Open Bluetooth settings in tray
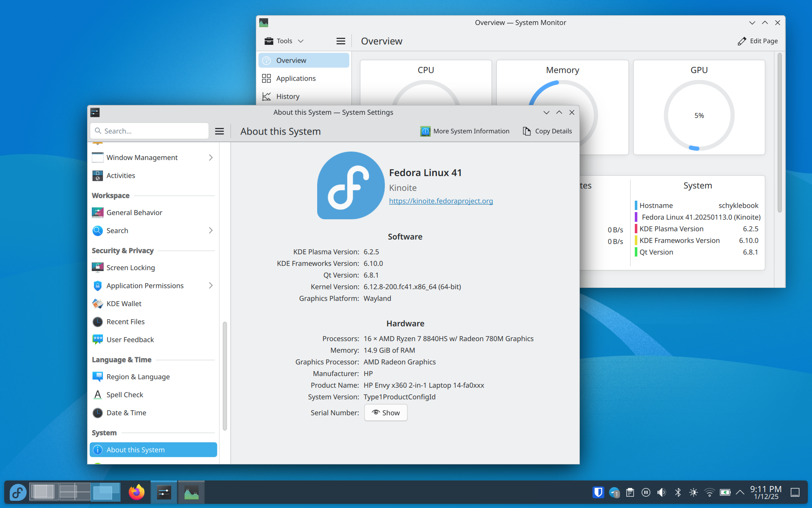This screenshot has height=508, width=812. (x=678, y=492)
